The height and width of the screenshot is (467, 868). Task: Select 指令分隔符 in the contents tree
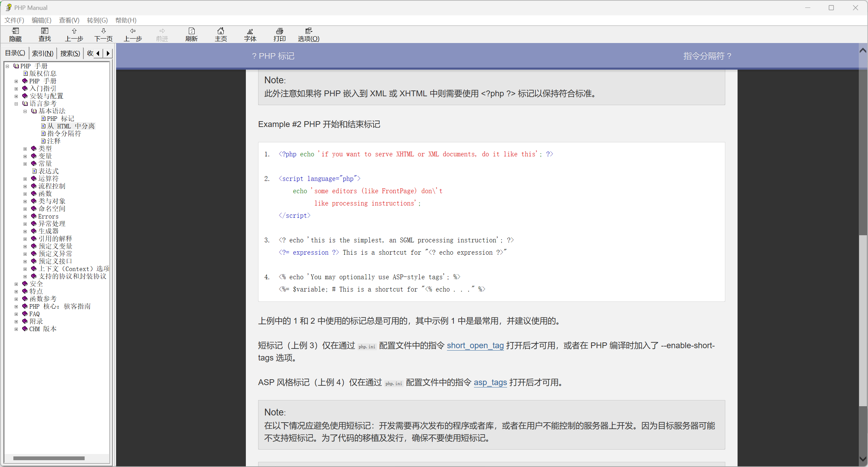64,133
